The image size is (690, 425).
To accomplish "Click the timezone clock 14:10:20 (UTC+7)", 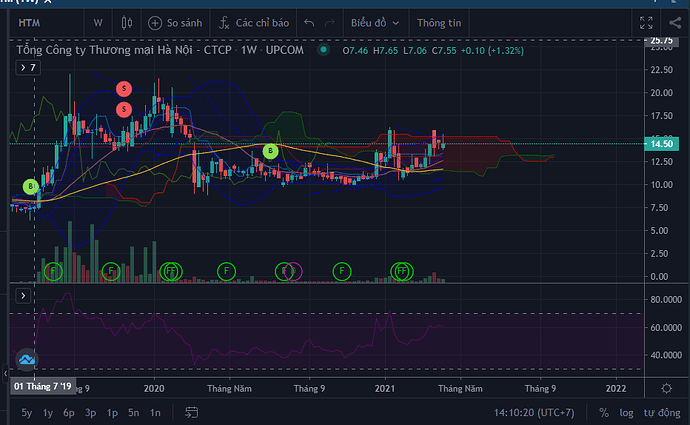I will (536, 412).
